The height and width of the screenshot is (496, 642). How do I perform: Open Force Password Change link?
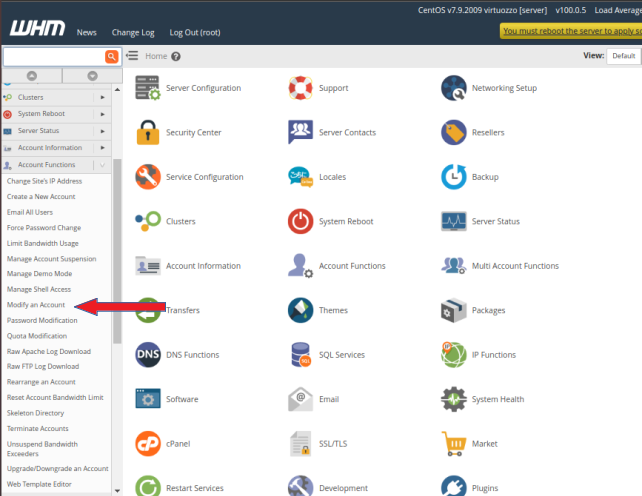[44, 228]
